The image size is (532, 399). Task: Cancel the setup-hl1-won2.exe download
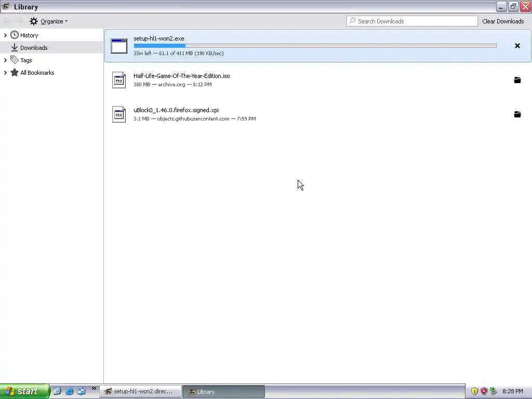coord(517,46)
